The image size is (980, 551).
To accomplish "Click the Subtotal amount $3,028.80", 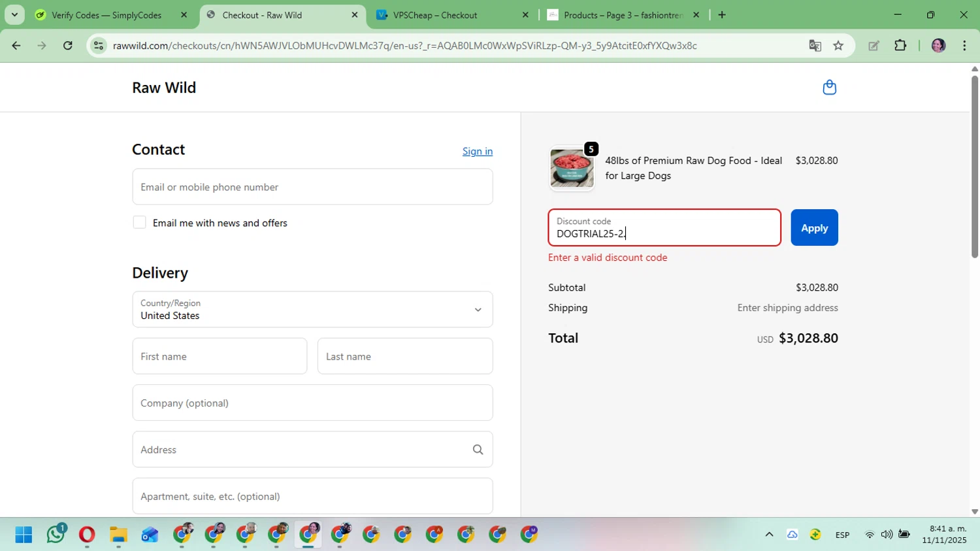I will (817, 288).
